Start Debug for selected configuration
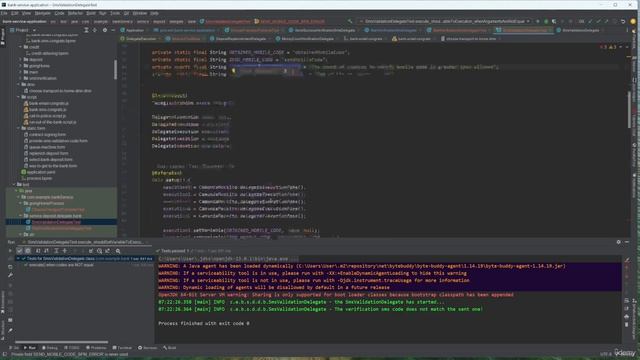 pyautogui.click(x=546, y=21)
